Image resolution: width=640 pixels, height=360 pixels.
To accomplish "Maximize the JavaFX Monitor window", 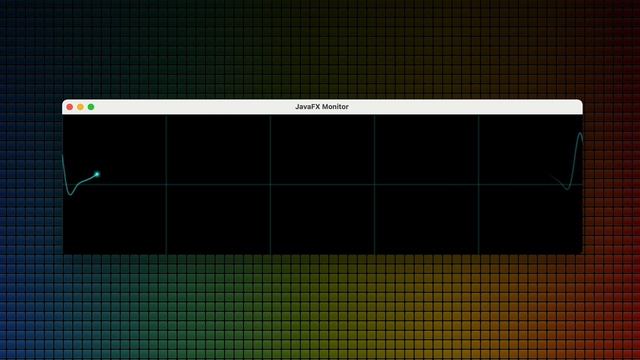I will click(91, 107).
